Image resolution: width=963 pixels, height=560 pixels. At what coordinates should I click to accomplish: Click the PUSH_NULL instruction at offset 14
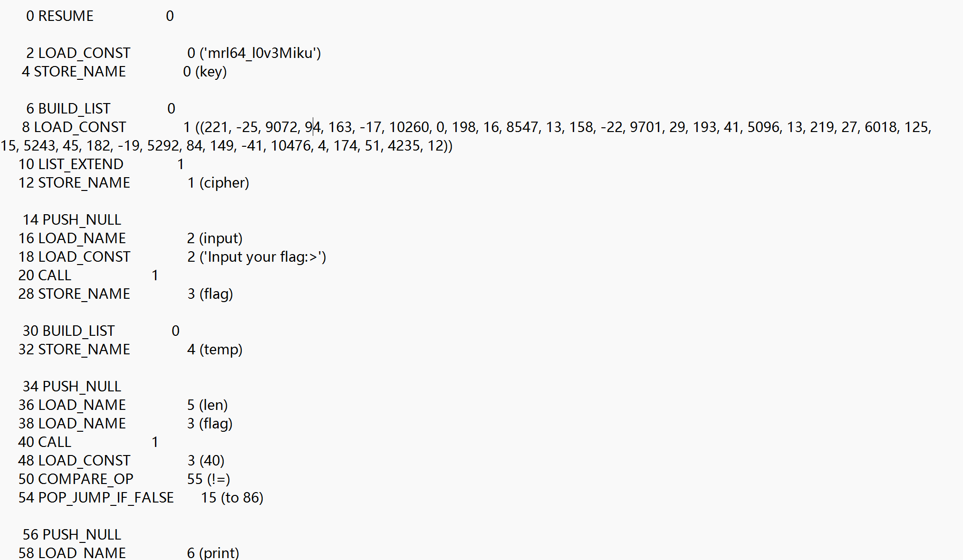[81, 220]
